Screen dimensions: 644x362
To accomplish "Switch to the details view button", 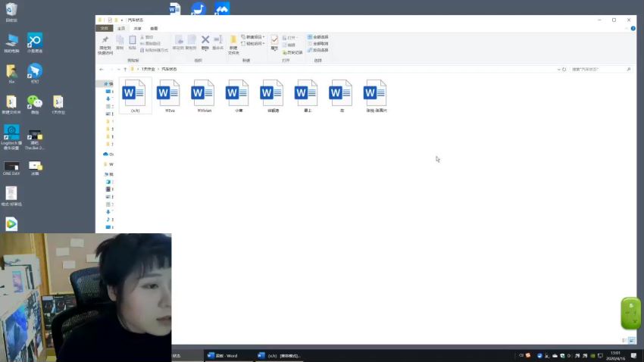I will pyautogui.click(x=625, y=340).
